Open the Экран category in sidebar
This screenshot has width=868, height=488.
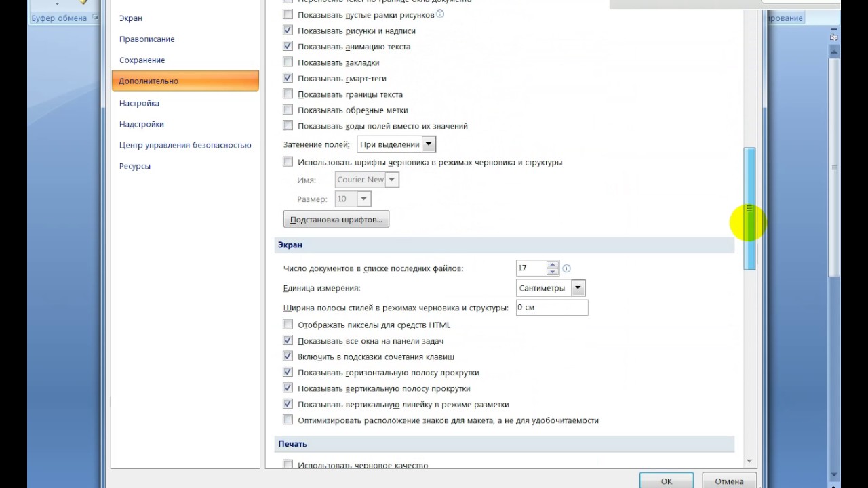point(131,18)
